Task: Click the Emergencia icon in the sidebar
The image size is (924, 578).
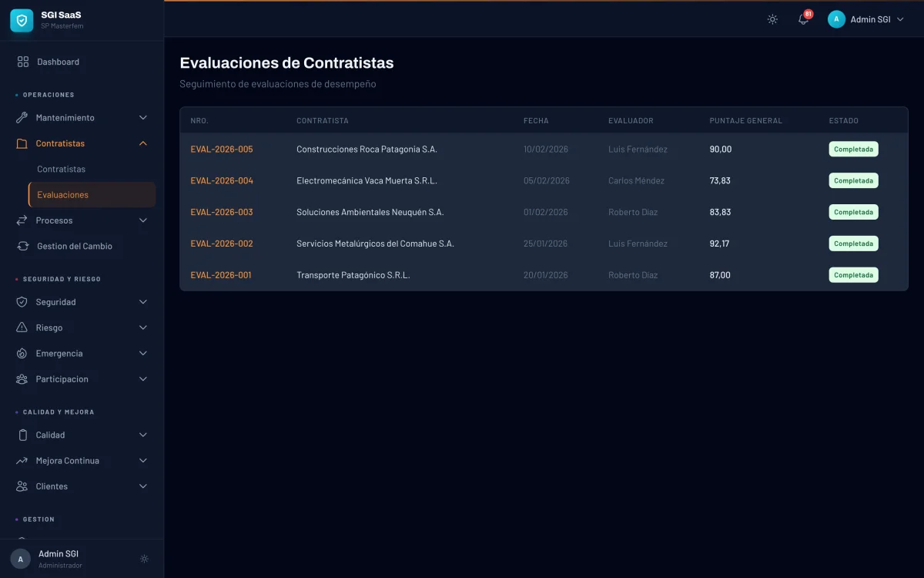Action: point(23,353)
